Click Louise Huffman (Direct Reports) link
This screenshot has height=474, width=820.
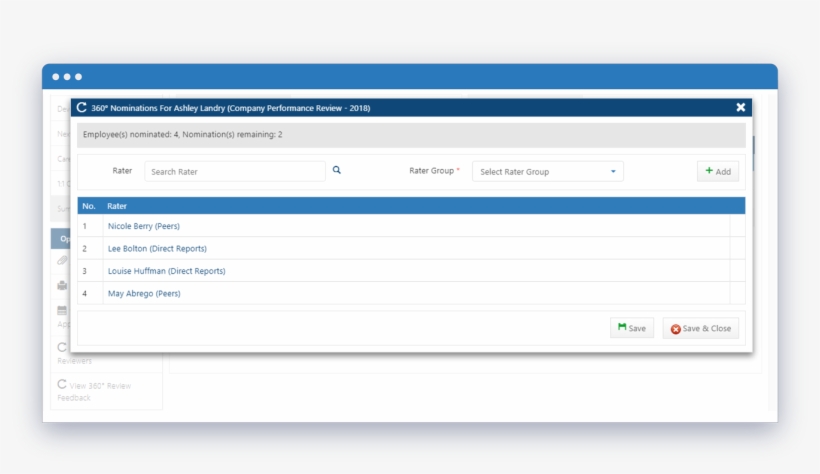(166, 271)
